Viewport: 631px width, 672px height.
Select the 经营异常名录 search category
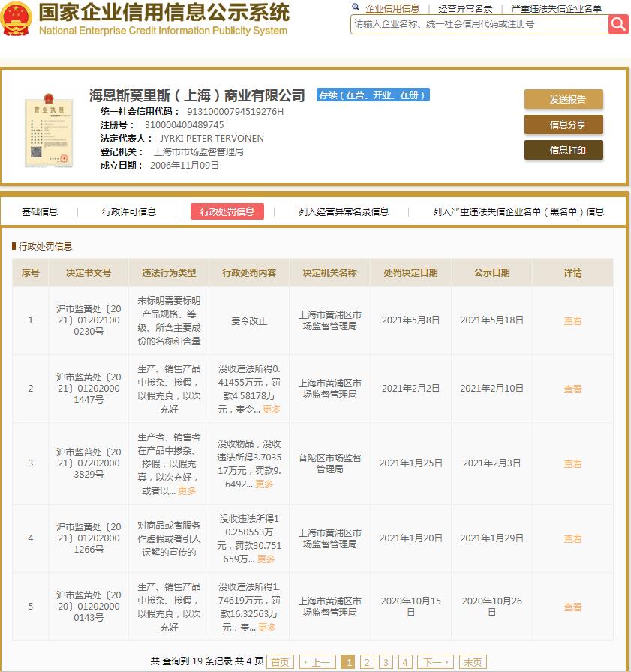[x=465, y=8]
